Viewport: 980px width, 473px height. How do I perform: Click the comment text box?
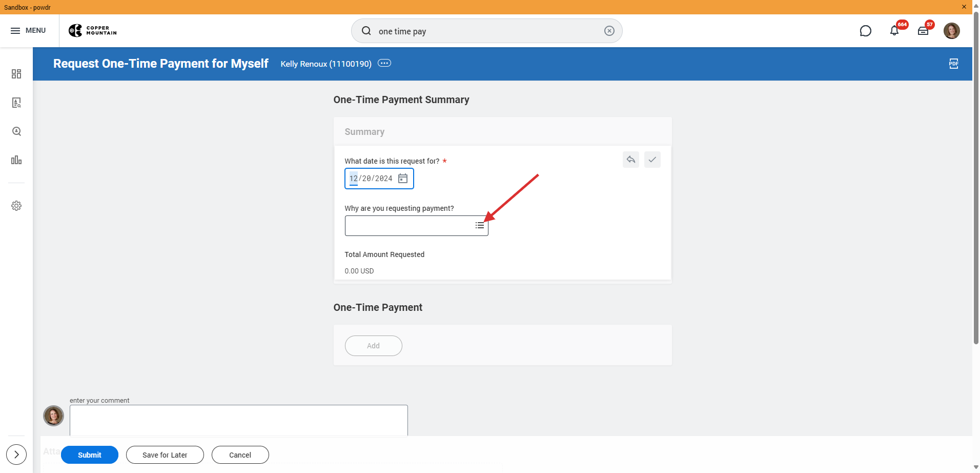[x=239, y=421]
